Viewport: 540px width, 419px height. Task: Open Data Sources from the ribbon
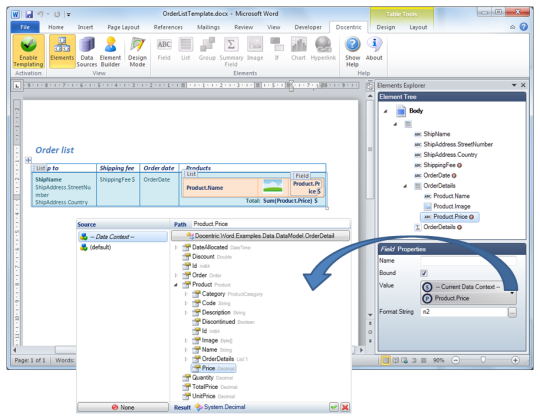[87, 52]
